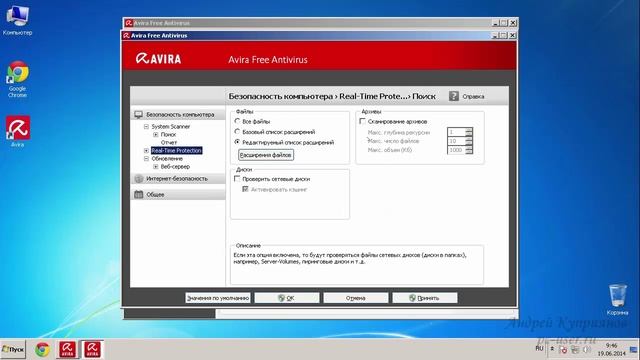Open the Безопасность компьютера section
640x360 pixels.
coord(178,114)
